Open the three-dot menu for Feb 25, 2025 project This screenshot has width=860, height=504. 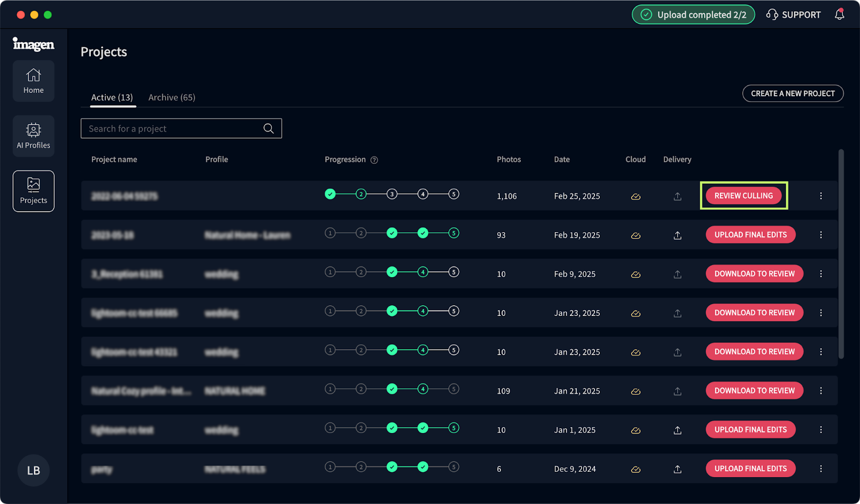pyautogui.click(x=821, y=196)
